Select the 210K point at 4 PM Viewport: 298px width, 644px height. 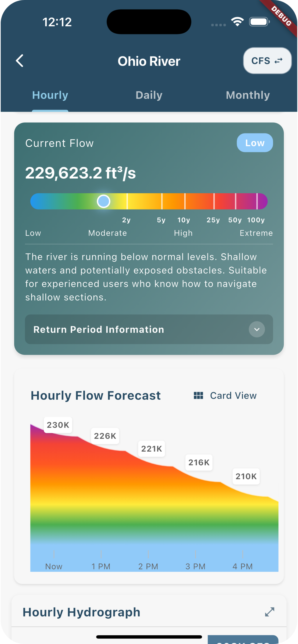pyautogui.click(x=246, y=476)
